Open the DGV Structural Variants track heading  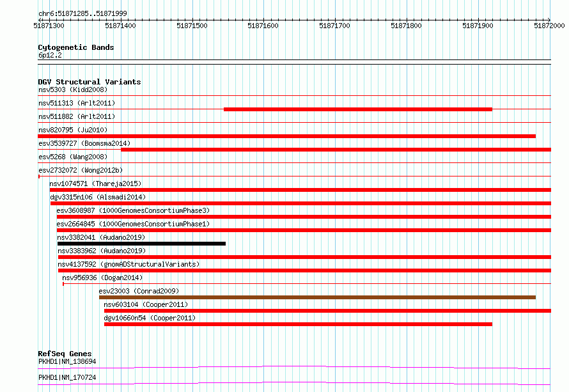click(x=90, y=82)
